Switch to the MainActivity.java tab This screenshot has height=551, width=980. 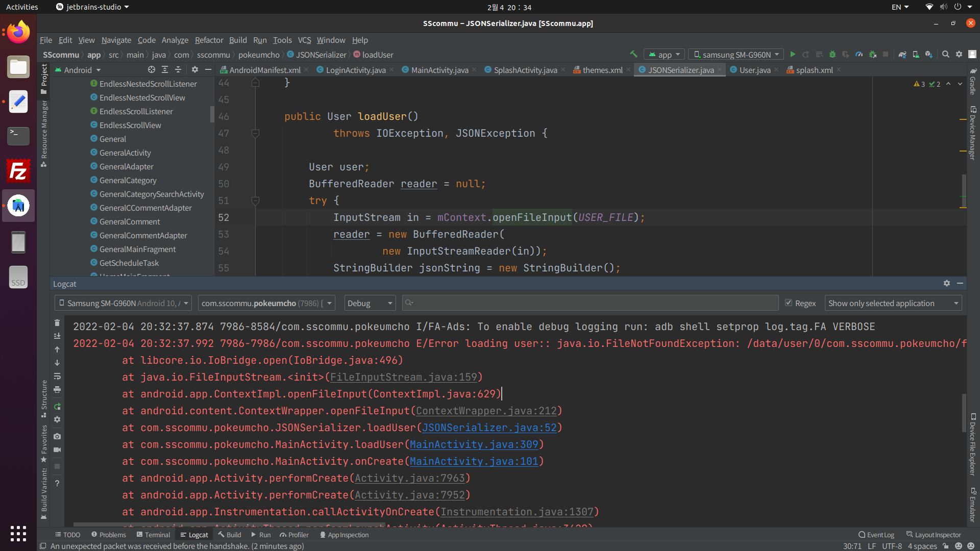[439, 70]
